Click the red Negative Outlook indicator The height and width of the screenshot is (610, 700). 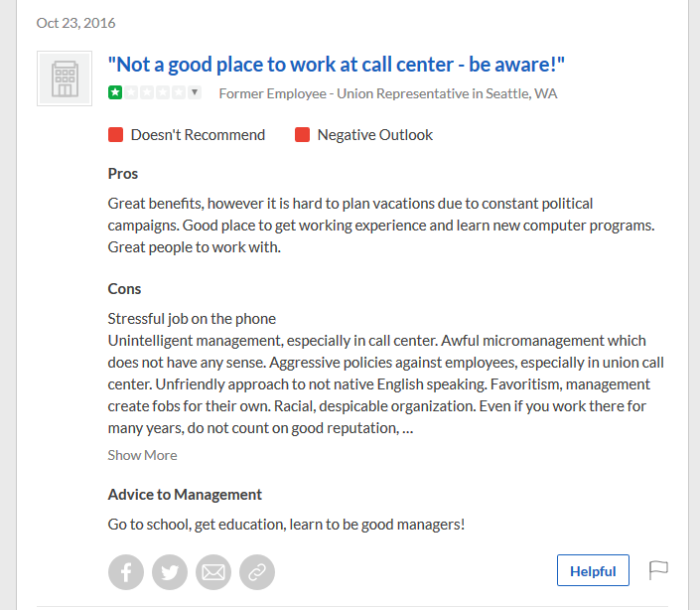[302, 134]
